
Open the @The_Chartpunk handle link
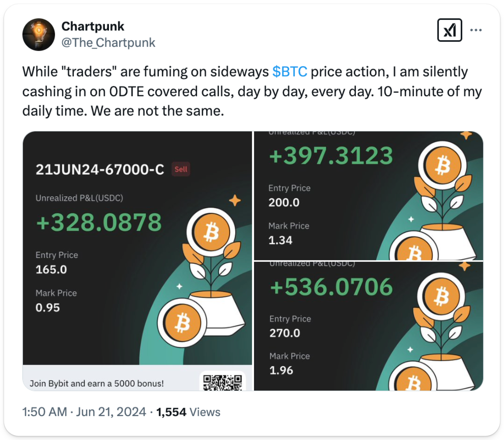pyautogui.click(x=108, y=43)
